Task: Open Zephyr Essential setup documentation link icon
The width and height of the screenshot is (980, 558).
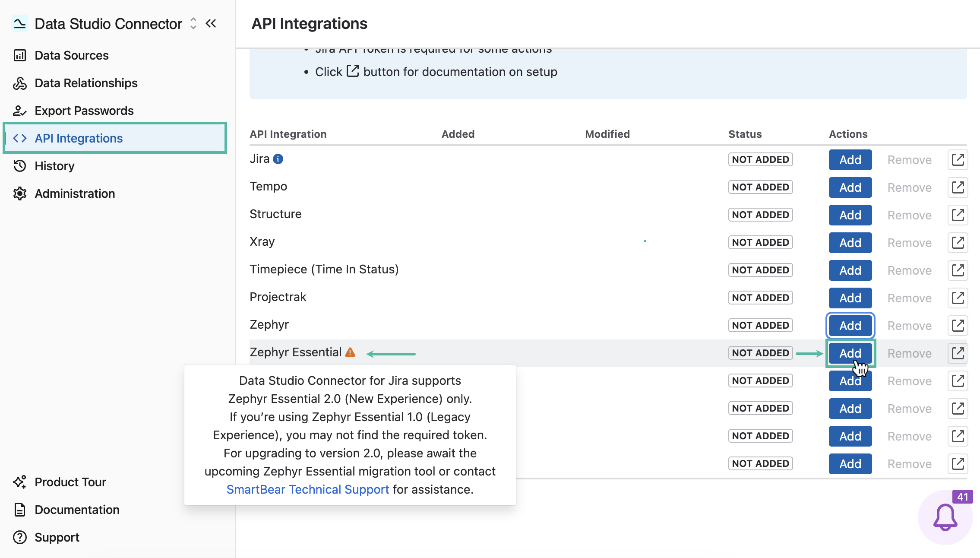Action: (958, 353)
